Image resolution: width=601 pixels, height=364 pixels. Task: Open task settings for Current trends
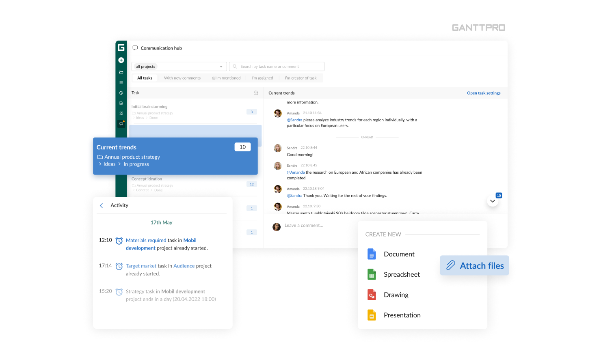click(x=484, y=93)
